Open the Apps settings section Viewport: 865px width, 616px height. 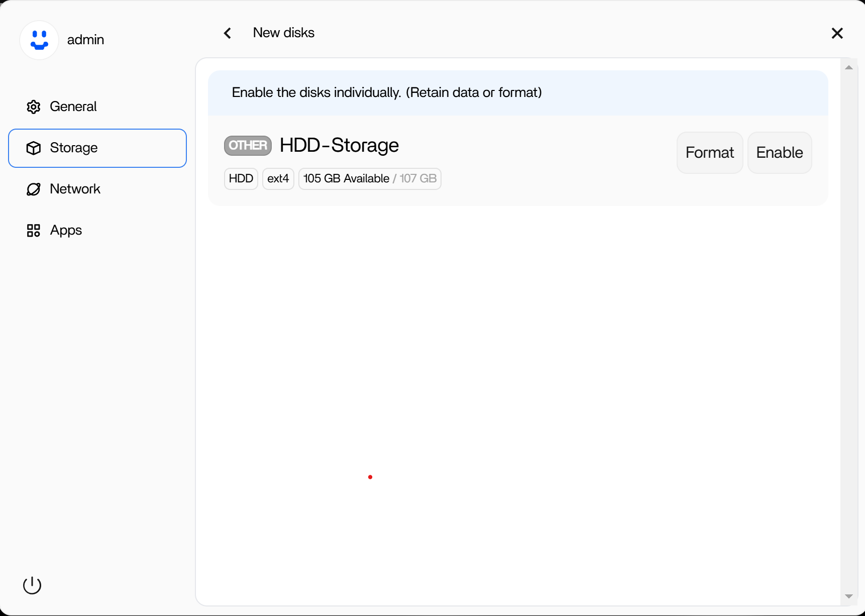pyautogui.click(x=97, y=230)
